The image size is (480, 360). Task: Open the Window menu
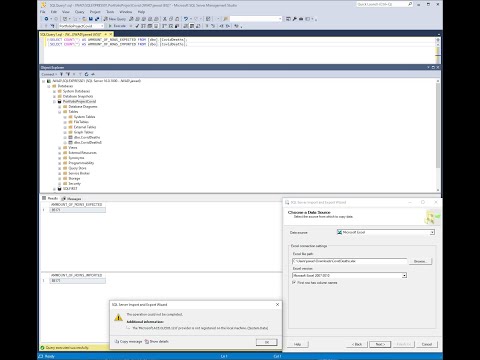click(x=126, y=12)
